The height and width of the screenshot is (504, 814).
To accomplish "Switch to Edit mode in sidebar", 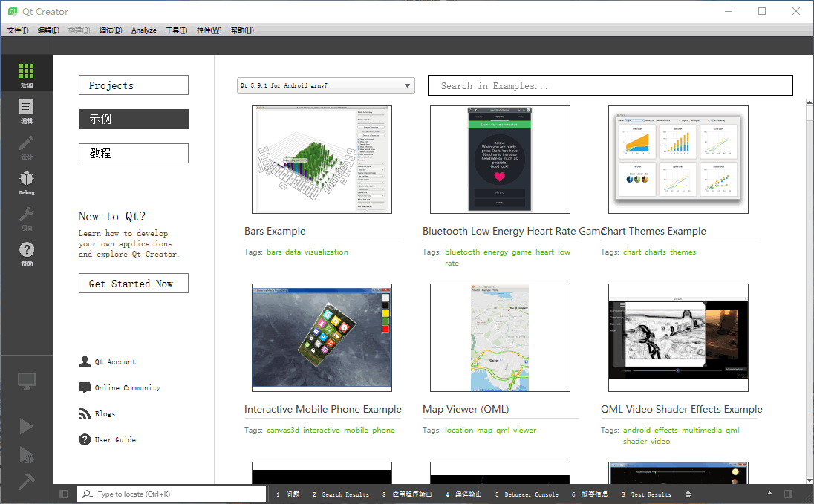I will (x=27, y=109).
